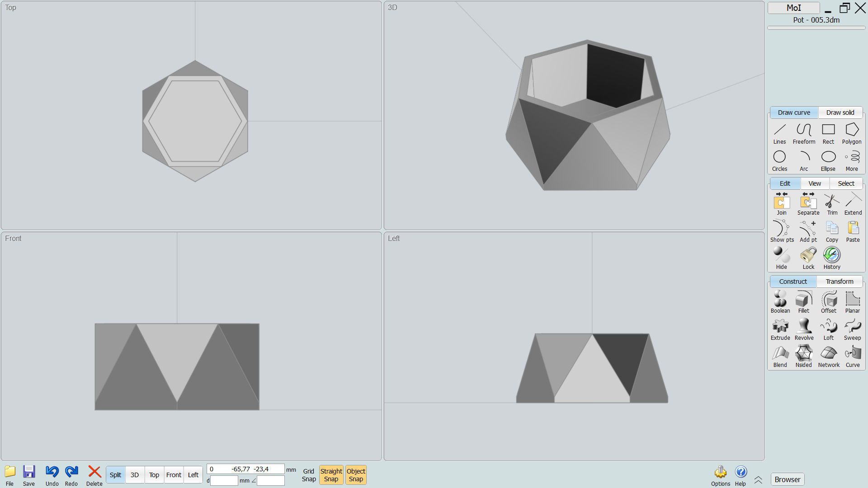Activate the Split viewport layout
This screenshot has width=868, height=488.
[115, 475]
